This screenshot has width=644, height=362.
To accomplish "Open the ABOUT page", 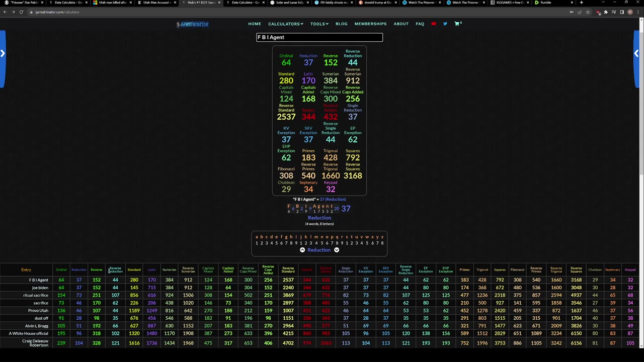I will (401, 24).
